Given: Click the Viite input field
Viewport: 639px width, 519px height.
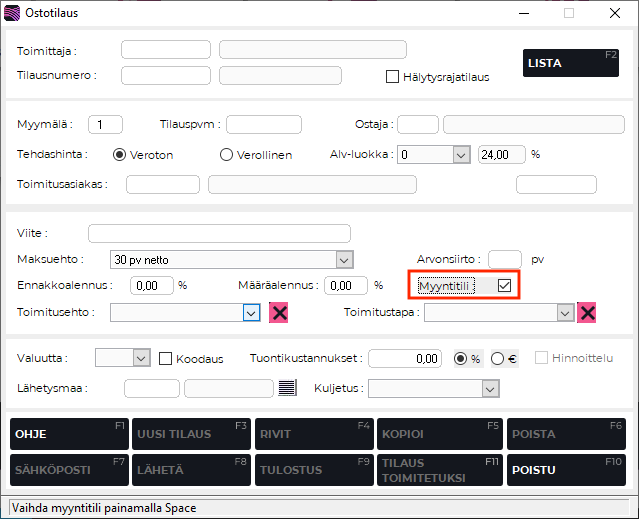Looking at the screenshot, I should pos(219,233).
